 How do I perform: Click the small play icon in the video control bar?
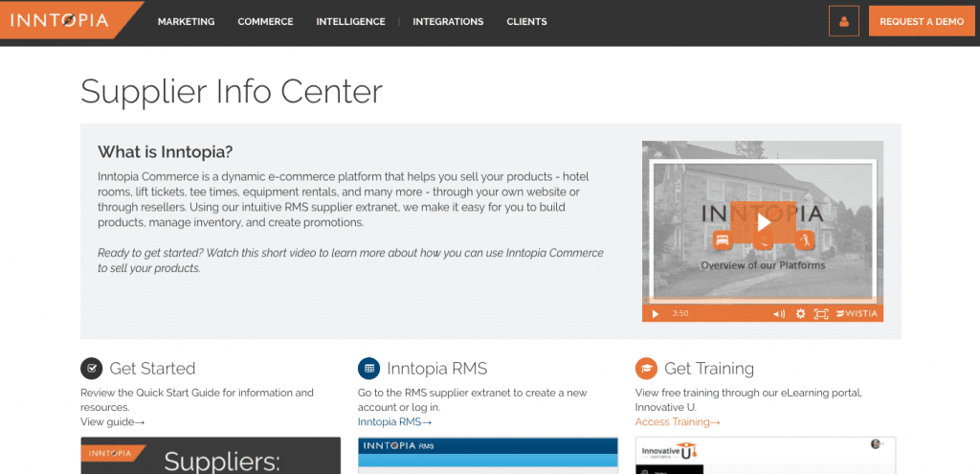tap(655, 314)
